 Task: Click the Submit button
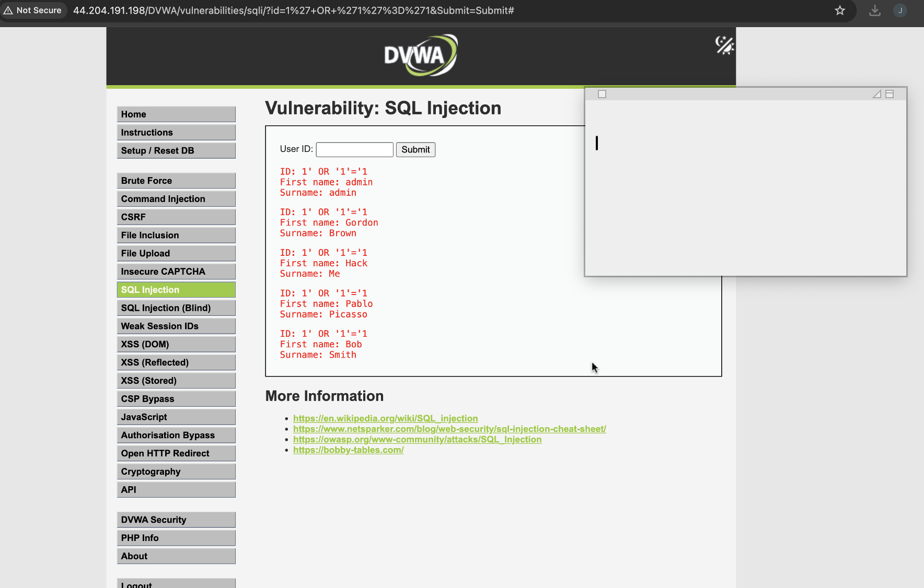(x=415, y=150)
